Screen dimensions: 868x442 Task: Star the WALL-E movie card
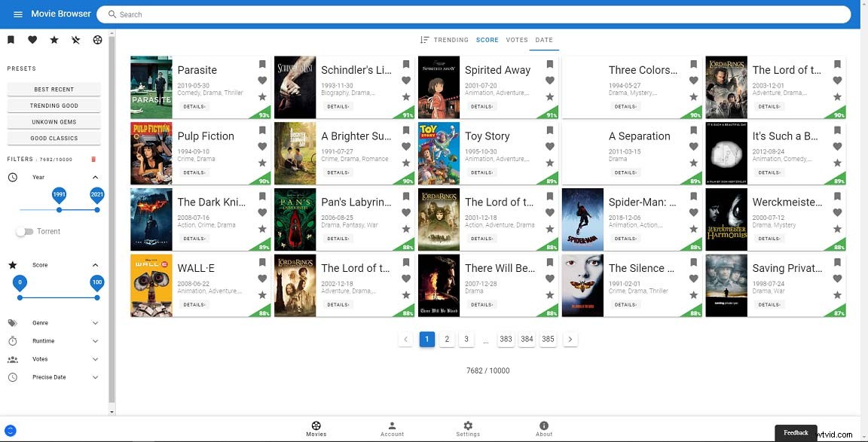click(x=262, y=295)
